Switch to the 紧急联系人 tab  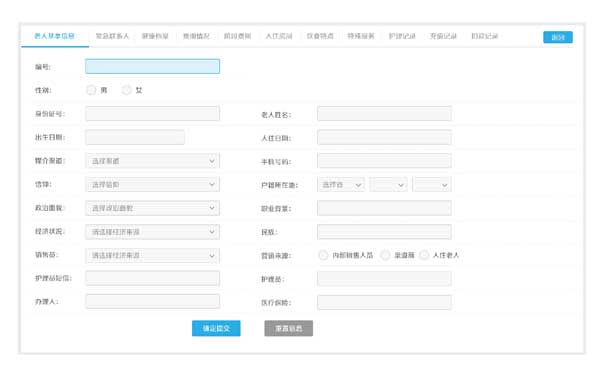point(112,36)
